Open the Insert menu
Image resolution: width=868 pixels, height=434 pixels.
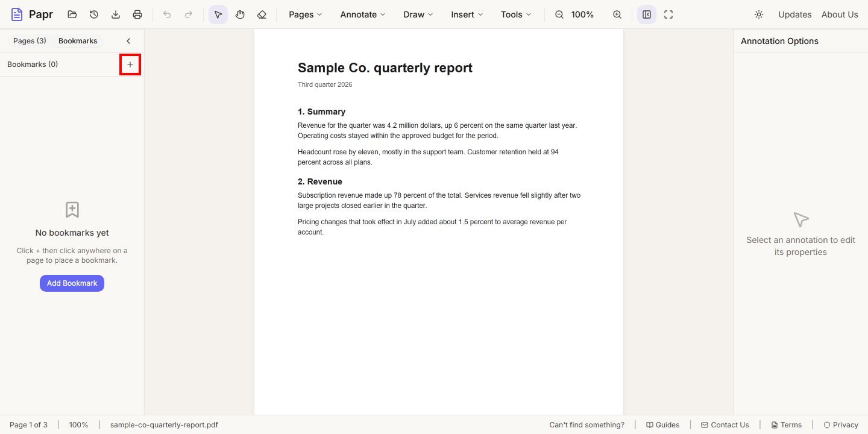[467, 14]
